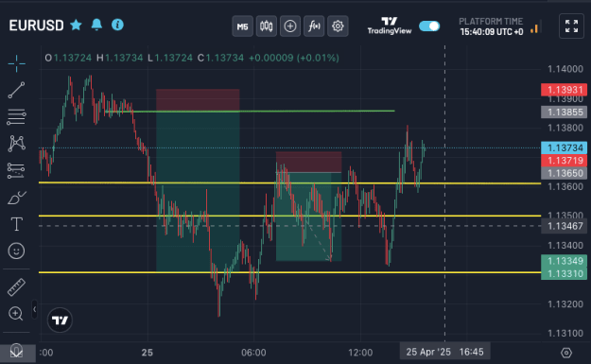Click the 1.13467 crosshair price label

click(564, 226)
